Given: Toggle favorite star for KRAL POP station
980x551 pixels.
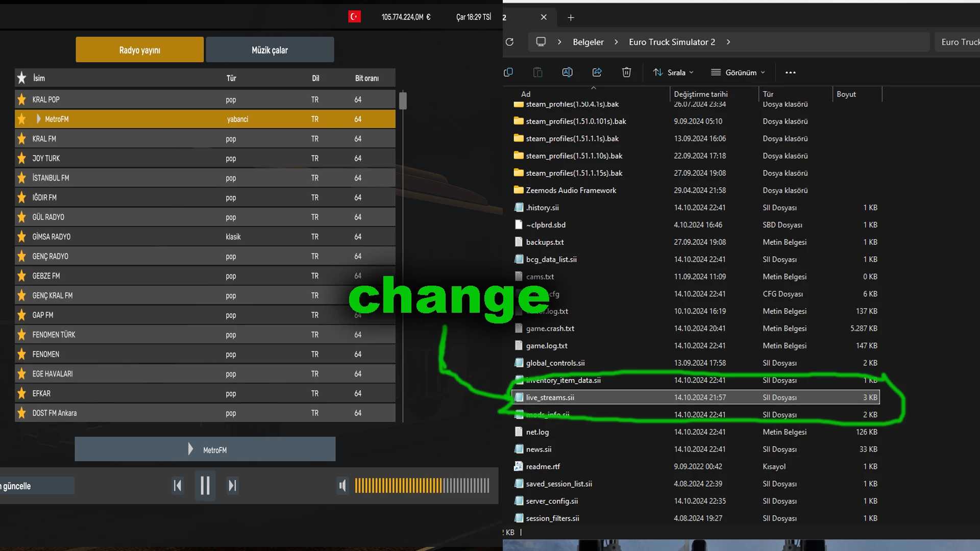Looking at the screenshot, I should point(21,99).
